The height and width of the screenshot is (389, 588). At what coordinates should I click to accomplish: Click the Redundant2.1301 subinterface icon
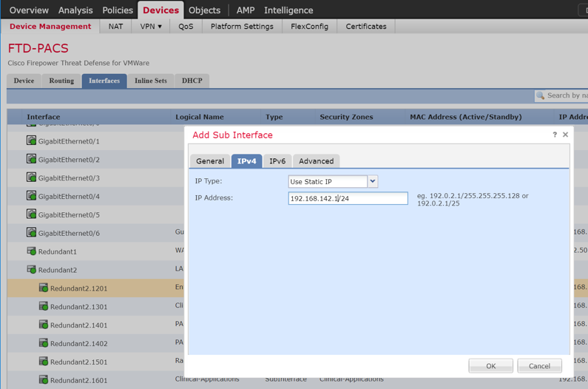pyautogui.click(x=44, y=306)
